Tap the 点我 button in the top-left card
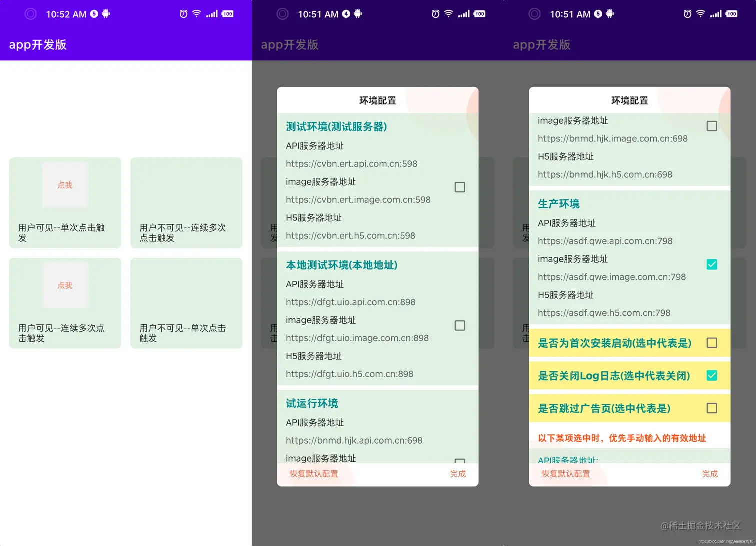The width and height of the screenshot is (756, 546). 64,185
